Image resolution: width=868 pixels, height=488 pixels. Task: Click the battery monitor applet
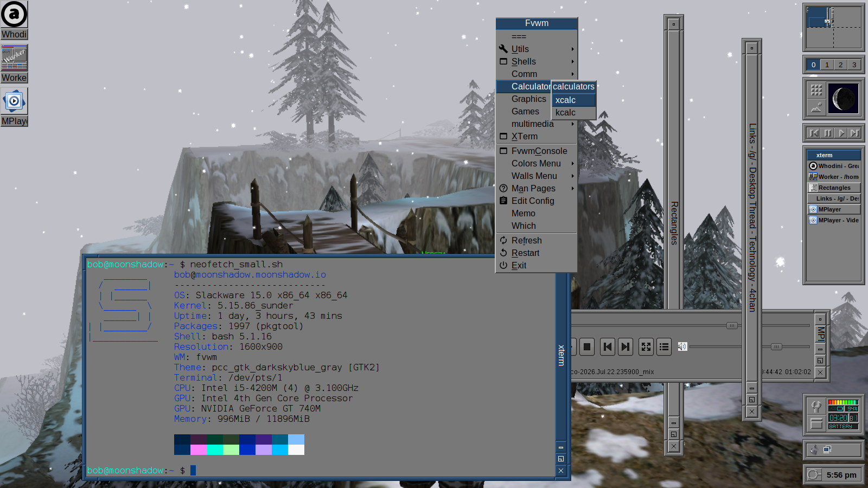843,415
